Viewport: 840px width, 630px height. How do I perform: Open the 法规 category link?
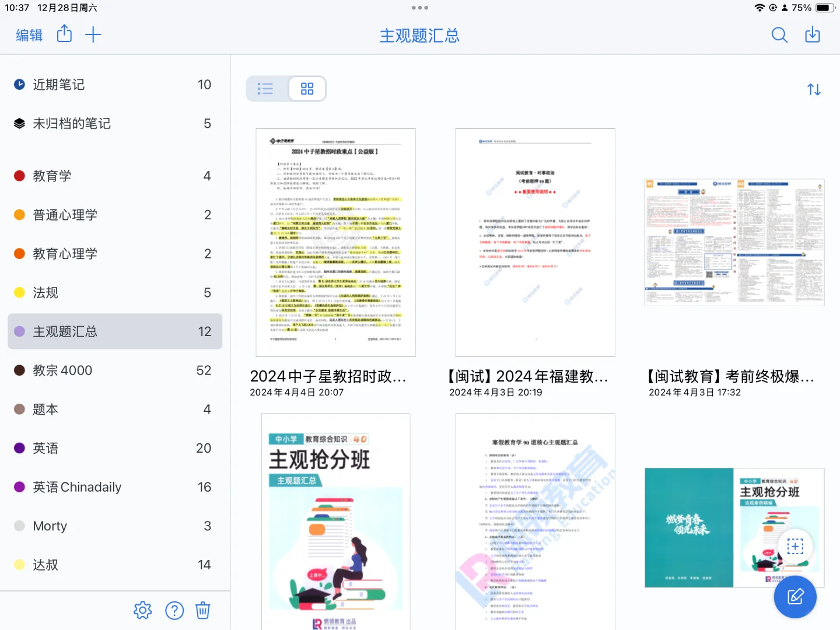tap(45, 292)
